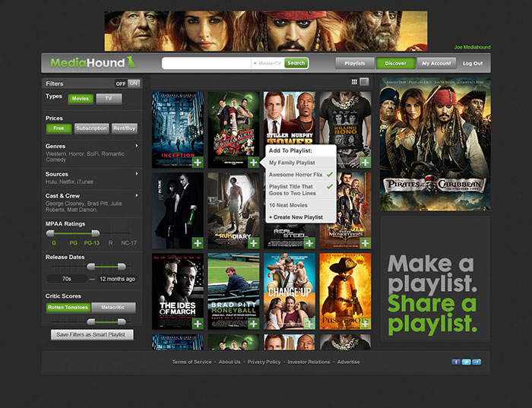Open the Playlists tab
The height and width of the screenshot is (408, 532).
coord(355,63)
